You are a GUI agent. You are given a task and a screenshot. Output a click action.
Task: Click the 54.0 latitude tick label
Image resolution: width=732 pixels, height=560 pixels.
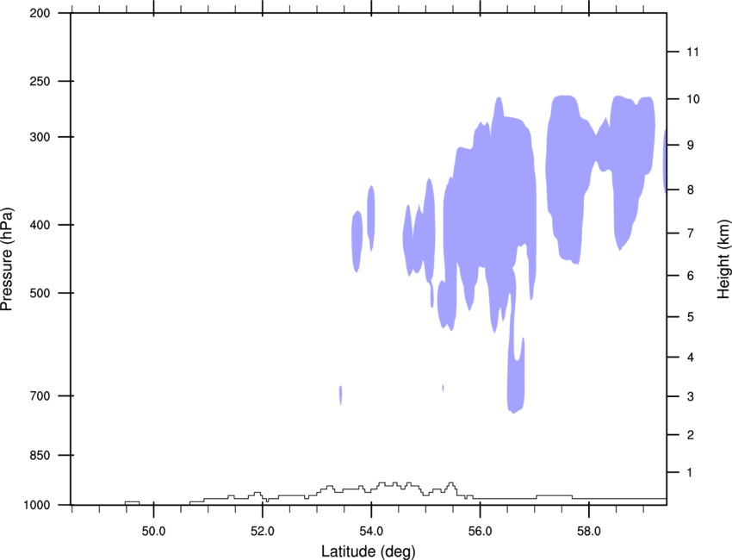coord(371,532)
